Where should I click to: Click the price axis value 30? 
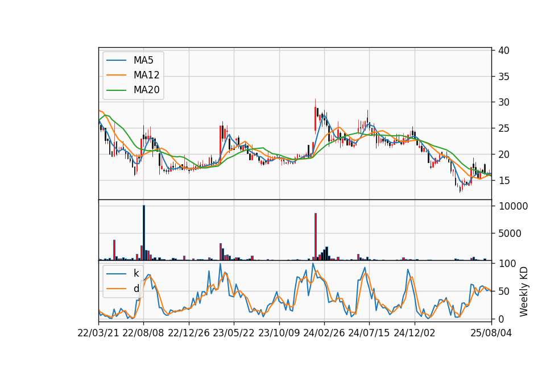[x=504, y=102]
